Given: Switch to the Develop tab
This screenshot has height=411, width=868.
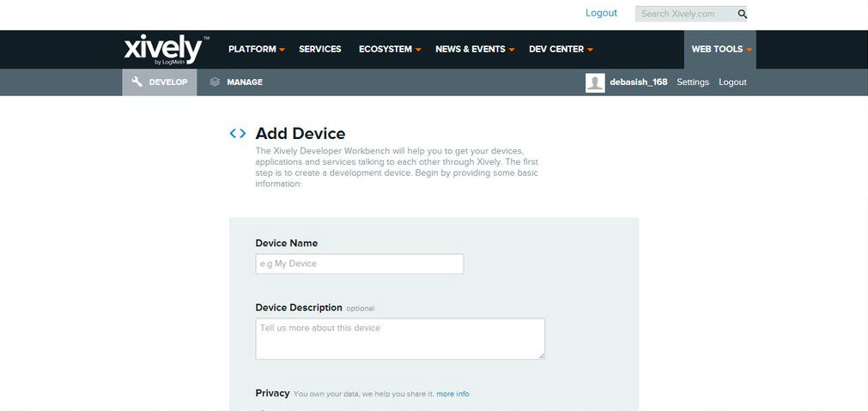Looking at the screenshot, I should coord(160,82).
